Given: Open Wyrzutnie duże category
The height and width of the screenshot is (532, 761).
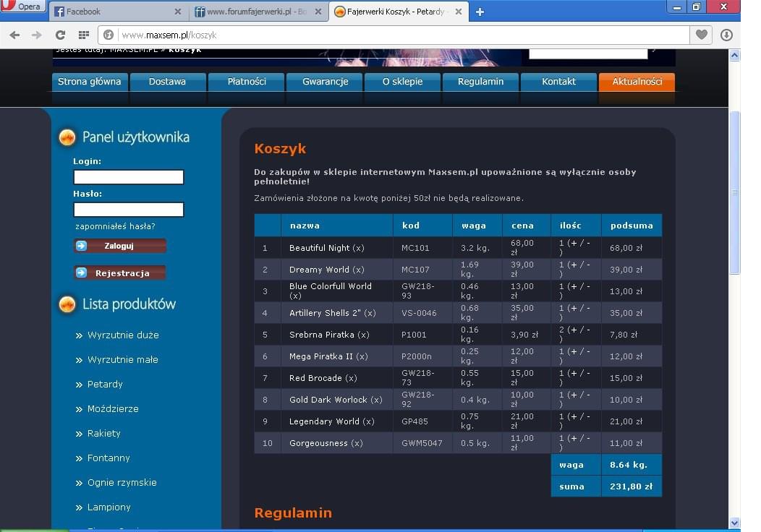Looking at the screenshot, I should (123, 335).
